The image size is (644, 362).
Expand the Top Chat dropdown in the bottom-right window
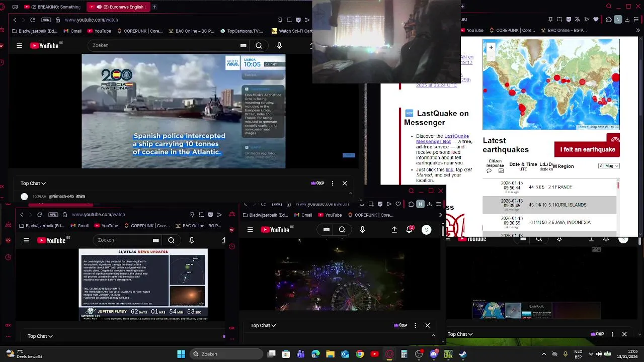[x=460, y=334]
